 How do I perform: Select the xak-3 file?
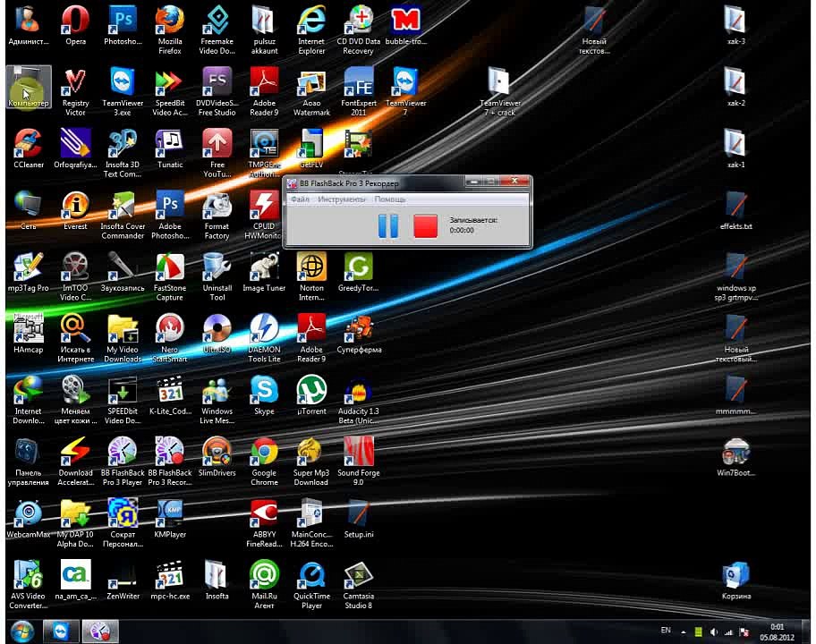(735, 25)
